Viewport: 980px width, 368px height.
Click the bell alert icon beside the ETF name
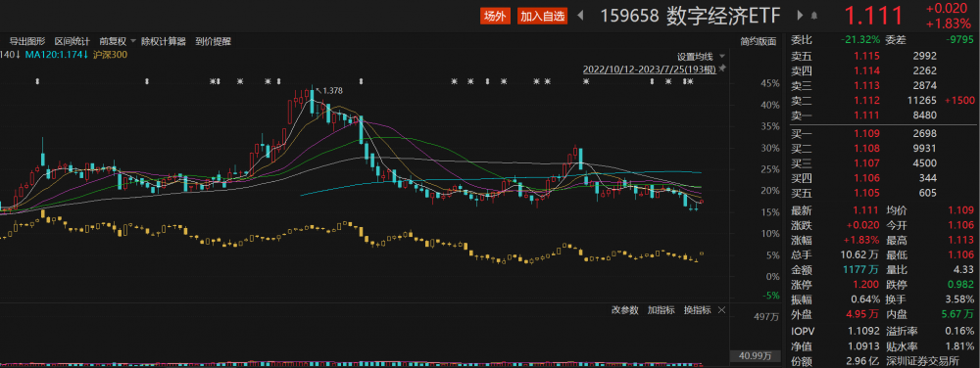(x=814, y=16)
